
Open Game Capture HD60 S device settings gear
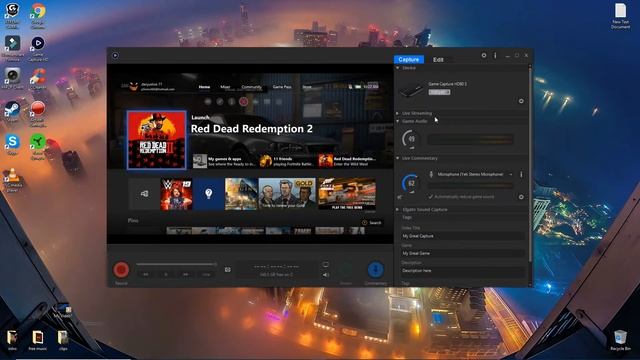pyautogui.click(x=521, y=101)
